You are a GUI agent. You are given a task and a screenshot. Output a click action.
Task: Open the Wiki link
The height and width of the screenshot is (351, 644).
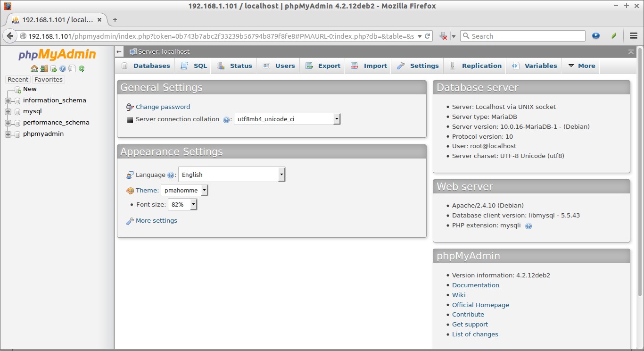[459, 295]
